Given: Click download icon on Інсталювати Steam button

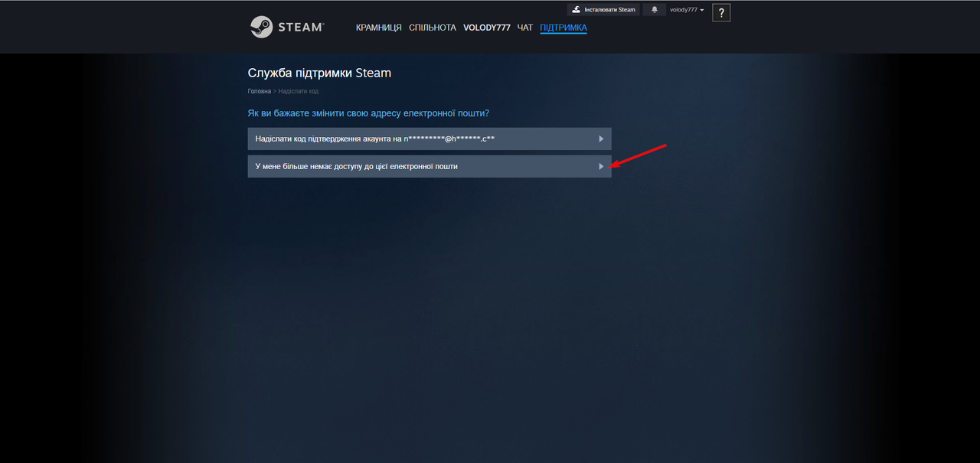Looking at the screenshot, I should pos(576,10).
